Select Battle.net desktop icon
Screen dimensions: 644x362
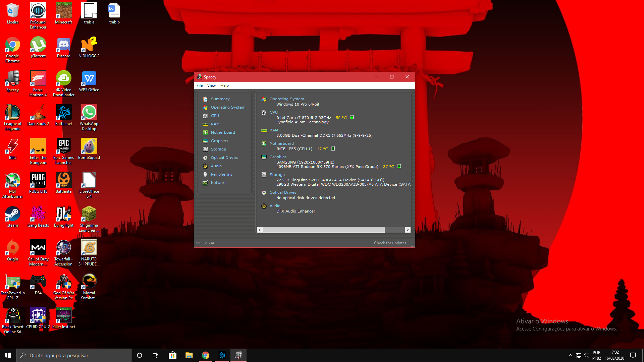point(63,115)
